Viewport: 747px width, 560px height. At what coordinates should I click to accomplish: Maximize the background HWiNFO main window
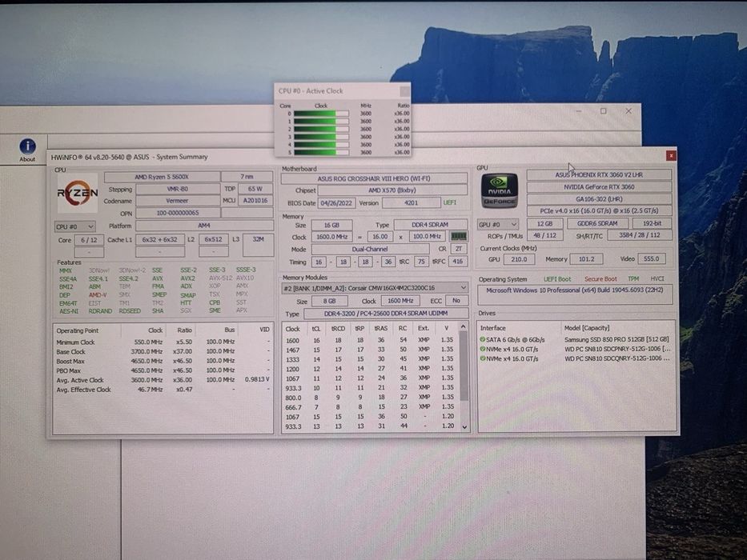click(x=603, y=111)
